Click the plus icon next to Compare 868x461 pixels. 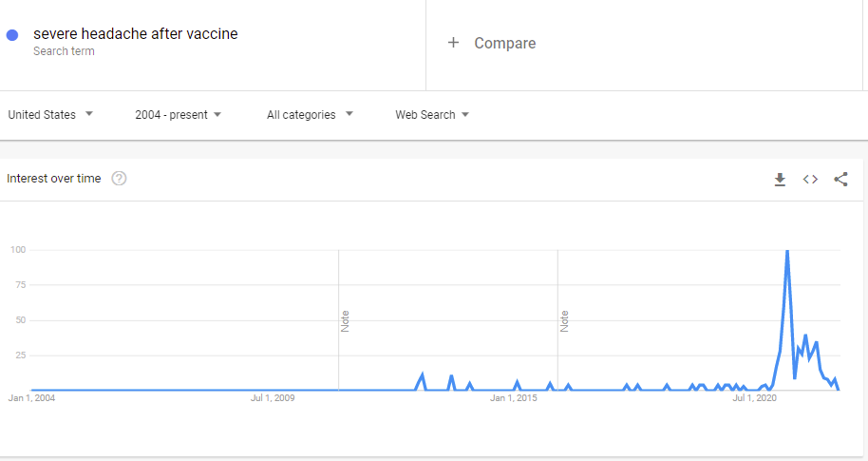[x=453, y=43]
